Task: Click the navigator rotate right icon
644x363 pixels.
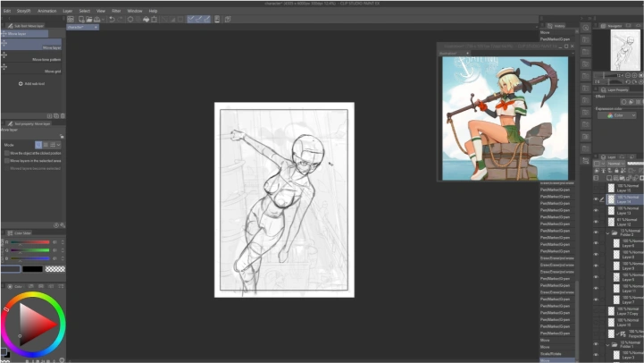Action: (634, 81)
